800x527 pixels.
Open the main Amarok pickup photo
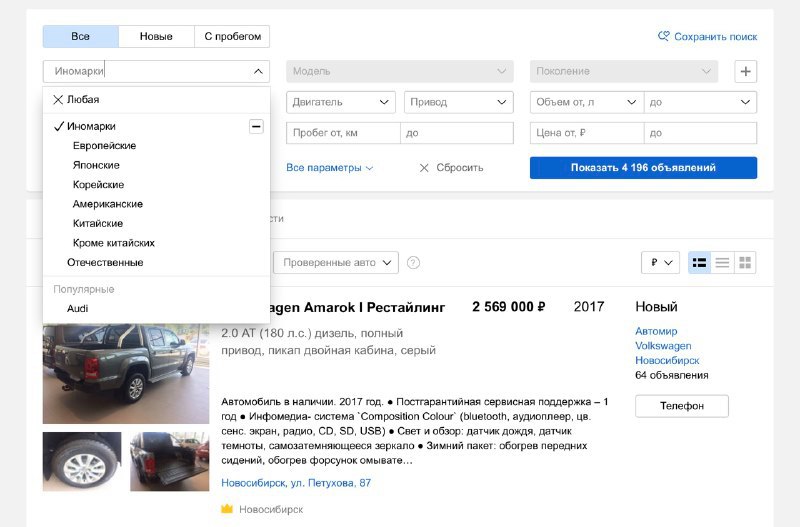click(x=126, y=373)
